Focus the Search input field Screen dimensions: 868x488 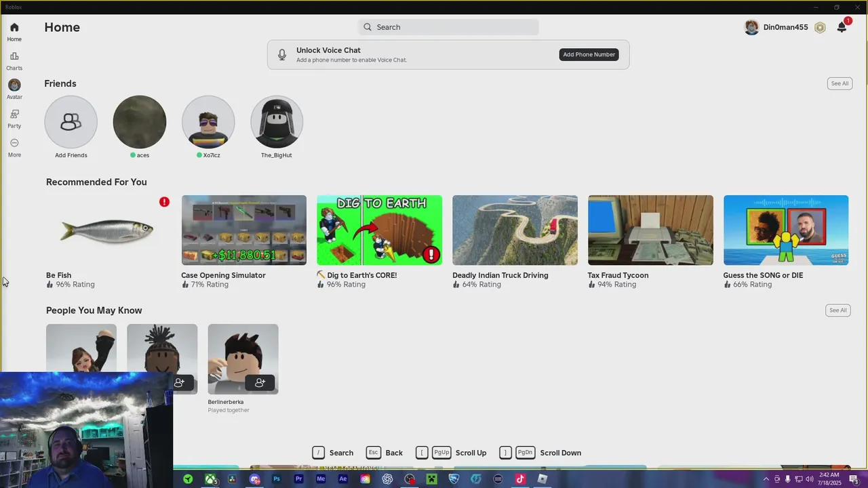(x=448, y=27)
